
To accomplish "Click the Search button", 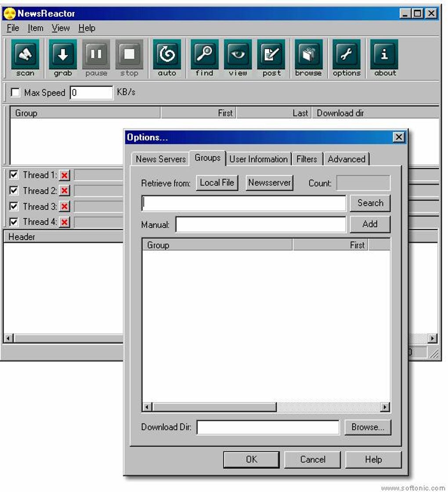I will click(x=370, y=203).
